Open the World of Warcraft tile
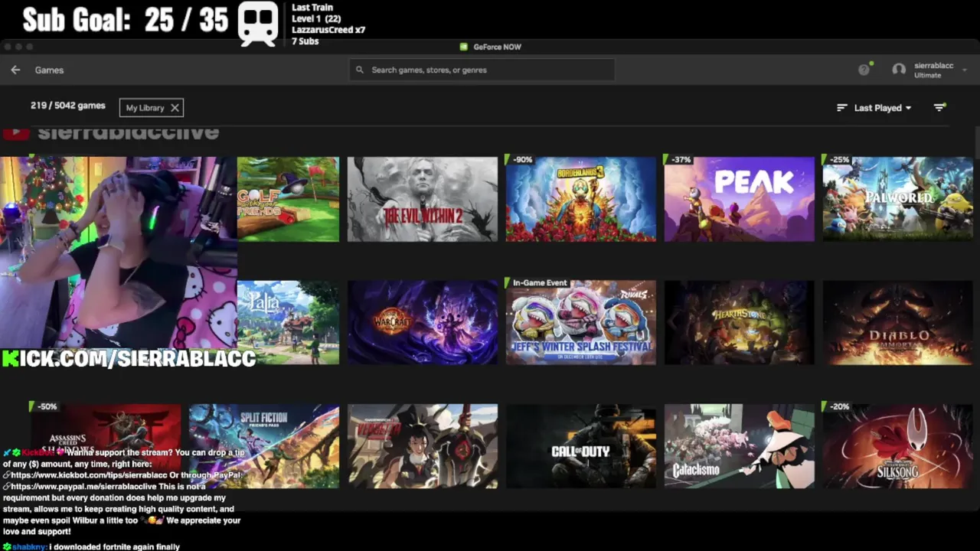 (x=423, y=322)
